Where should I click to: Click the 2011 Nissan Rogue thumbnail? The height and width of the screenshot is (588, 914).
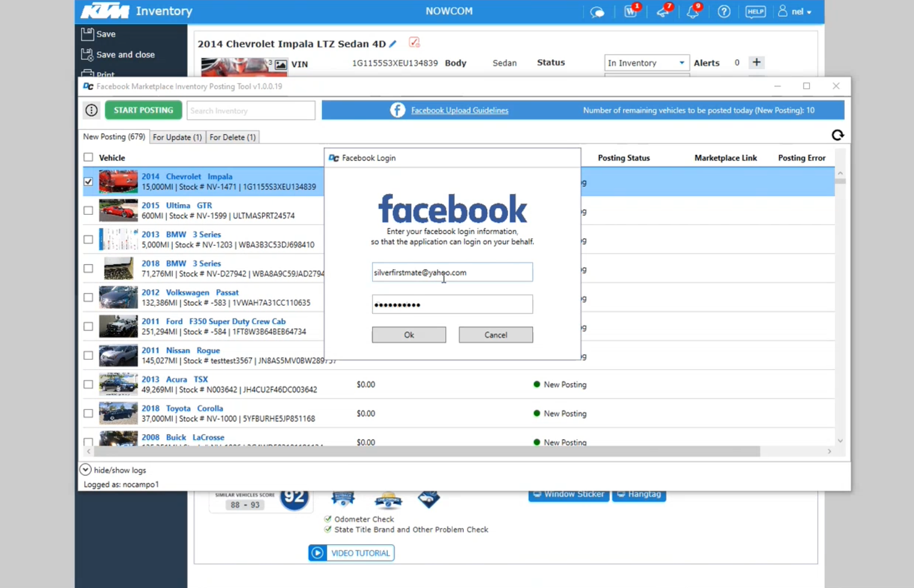tap(118, 355)
